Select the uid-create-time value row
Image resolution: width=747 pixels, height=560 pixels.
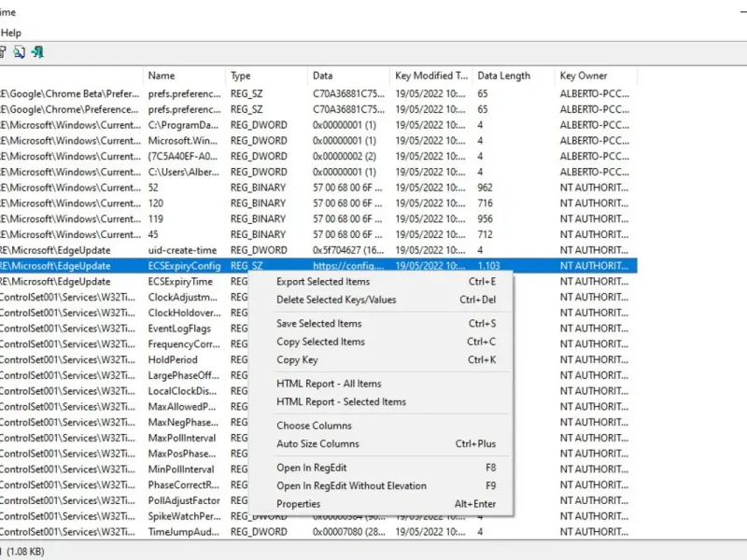click(x=318, y=250)
